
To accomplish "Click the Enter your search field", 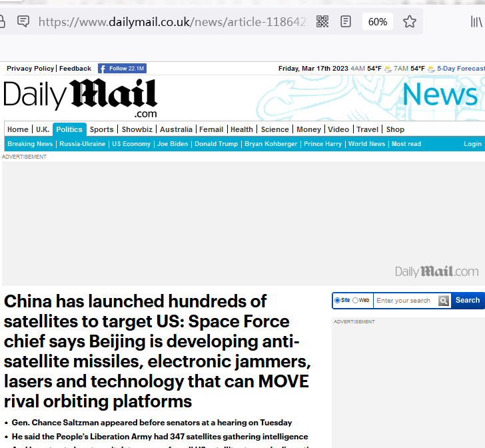I will coord(406,300).
